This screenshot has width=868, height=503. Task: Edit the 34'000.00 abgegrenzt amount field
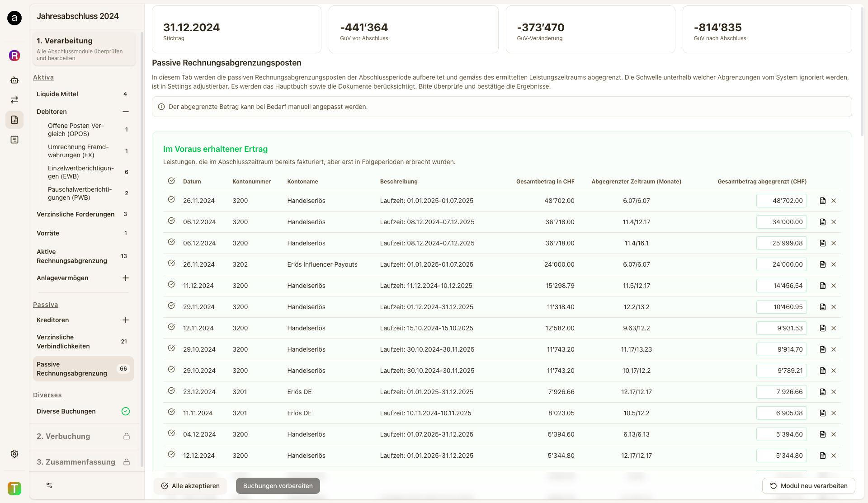click(782, 222)
